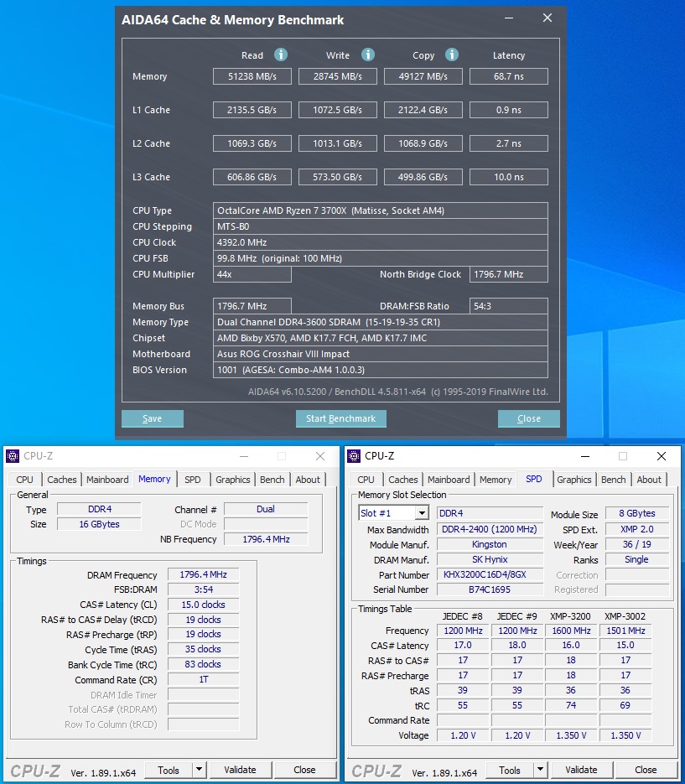Viewport: 685px width, 784px height.
Task: Click North Bridge Clock value 1796.7 MHz
Action: click(508, 274)
